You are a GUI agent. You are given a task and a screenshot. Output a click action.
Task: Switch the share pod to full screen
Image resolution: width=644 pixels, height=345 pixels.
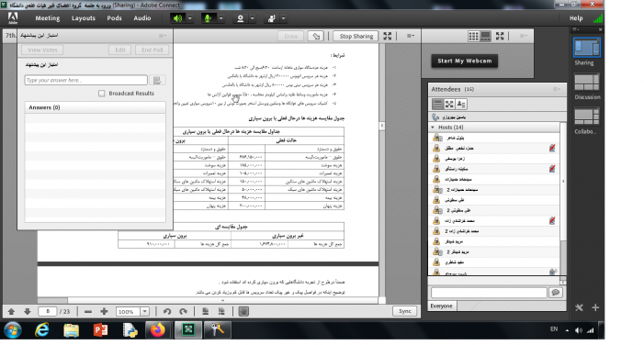click(388, 36)
